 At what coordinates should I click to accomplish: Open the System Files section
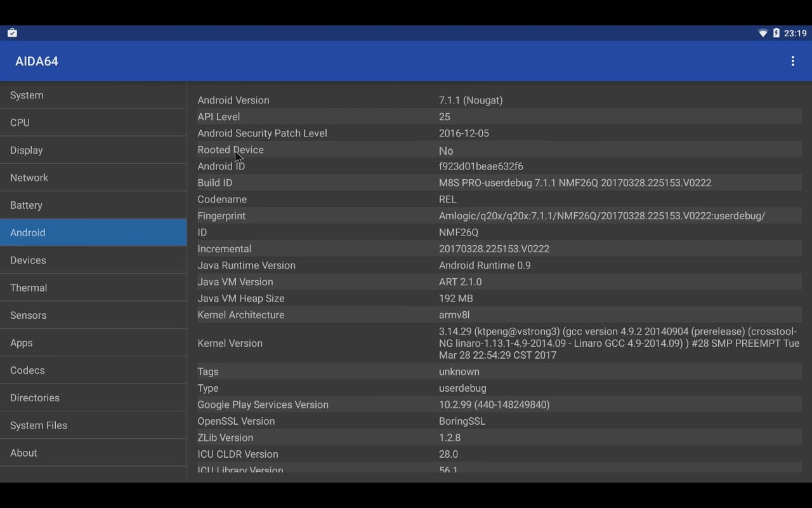[93, 425]
